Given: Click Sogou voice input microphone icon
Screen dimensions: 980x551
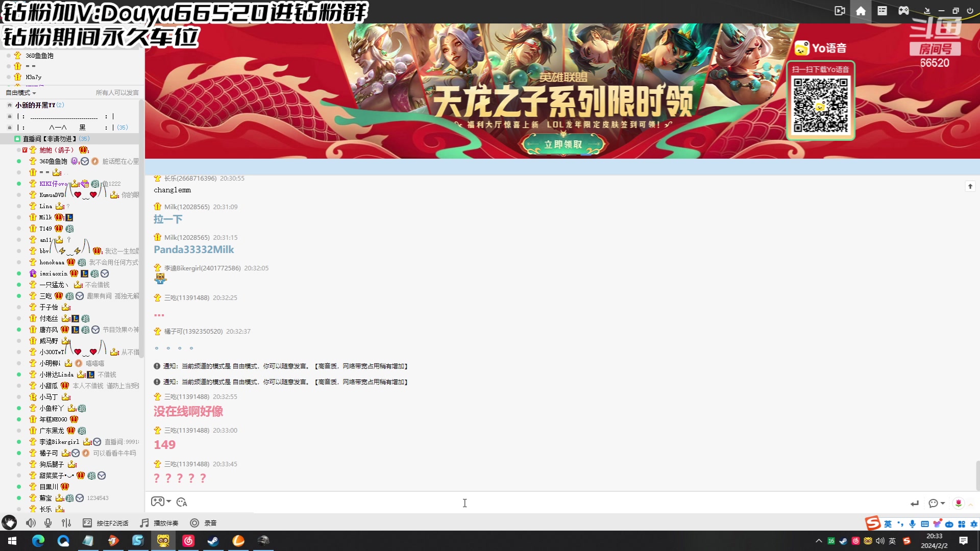Looking at the screenshot, I should (x=912, y=524).
